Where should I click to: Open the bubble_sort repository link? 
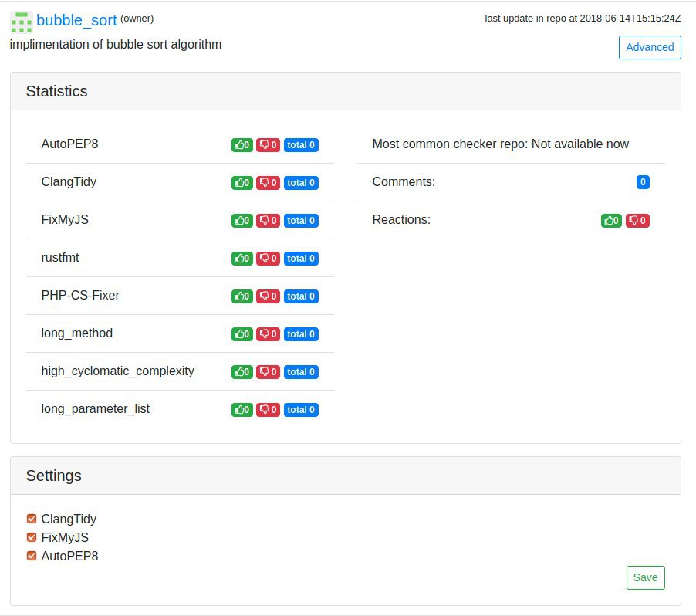click(76, 20)
